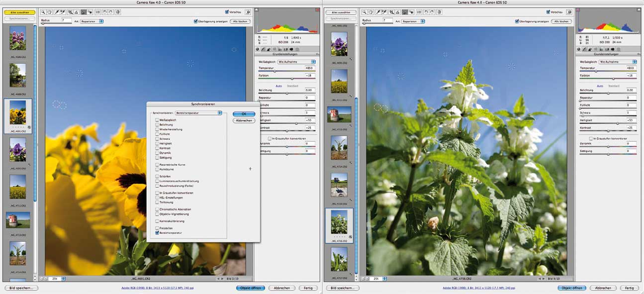Open the Tone Curve panel tab in right window
Image resolution: width=644 pixels, height=294 pixels.
click(585, 49)
